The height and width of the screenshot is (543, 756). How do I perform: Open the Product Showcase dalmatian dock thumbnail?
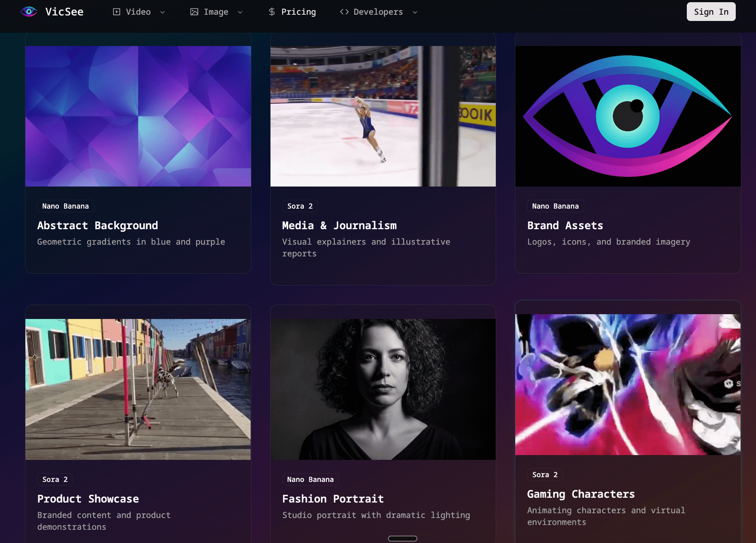point(138,389)
